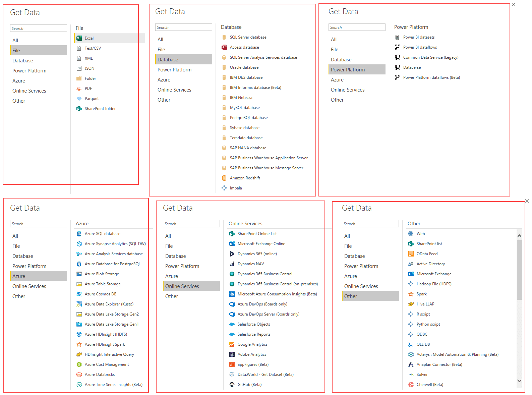Click the GitHub (Beta) icon
532x395 pixels.
[232, 385]
